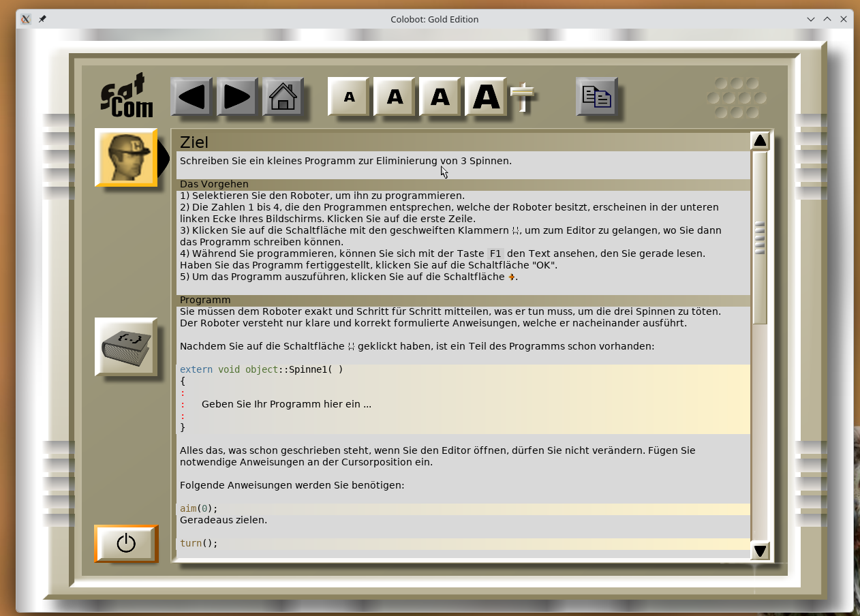Open mission instructions via the character head icon

pos(126,157)
